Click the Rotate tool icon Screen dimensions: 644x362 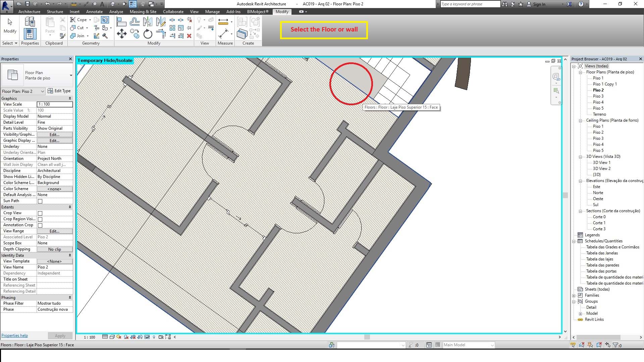point(148,34)
